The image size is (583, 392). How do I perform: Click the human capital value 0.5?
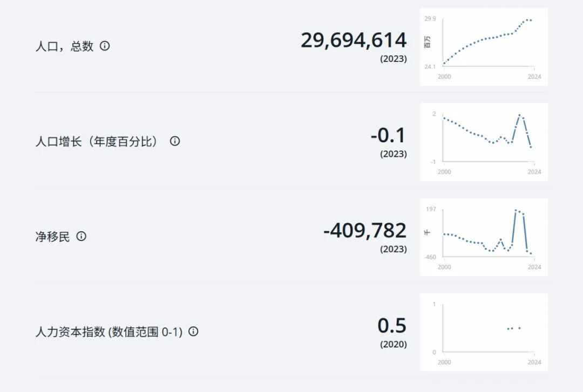[392, 326]
